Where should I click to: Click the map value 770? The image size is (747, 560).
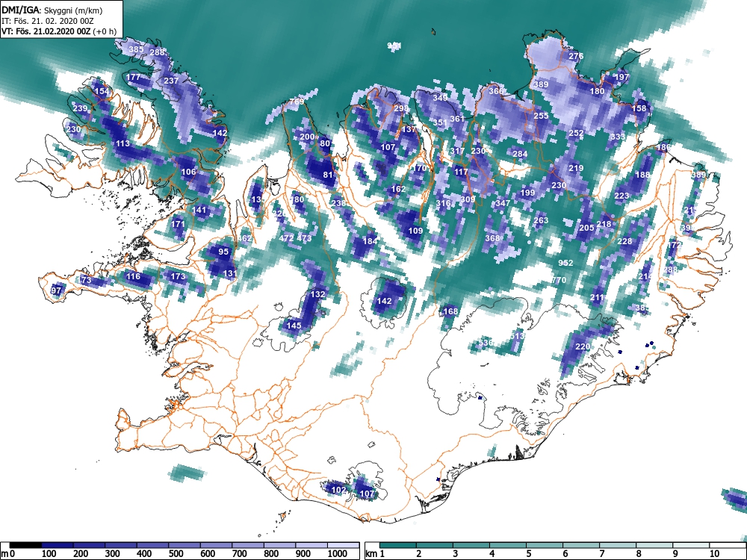coord(559,280)
